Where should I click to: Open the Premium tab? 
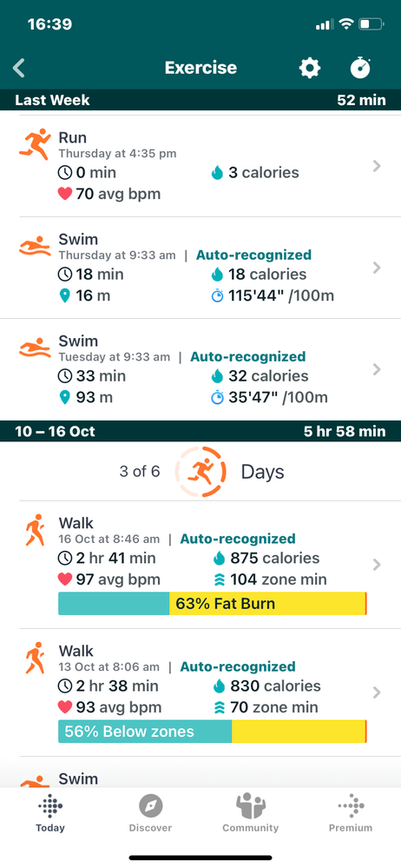coord(351,813)
